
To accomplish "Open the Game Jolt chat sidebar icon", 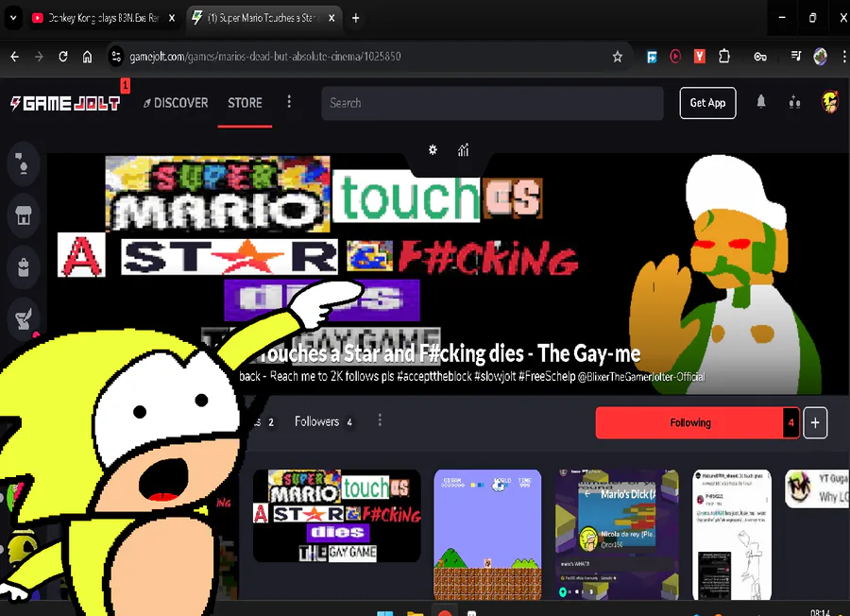I will tap(24, 163).
